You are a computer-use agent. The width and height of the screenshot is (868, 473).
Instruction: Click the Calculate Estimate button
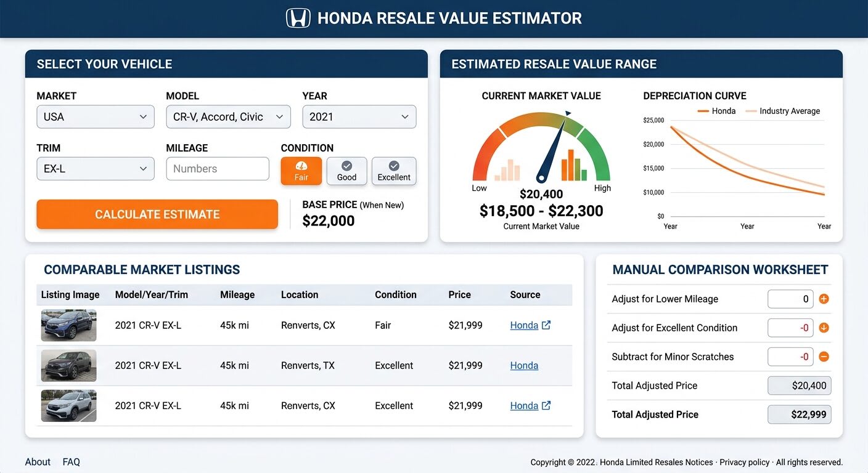coord(157,214)
